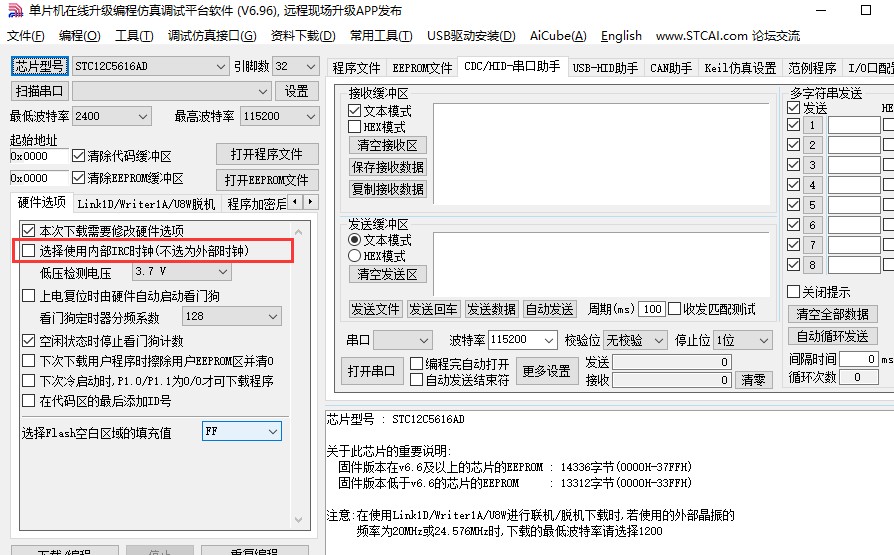Click 自动发送 button
Screen dimensions: 894x555
coord(550,309)
